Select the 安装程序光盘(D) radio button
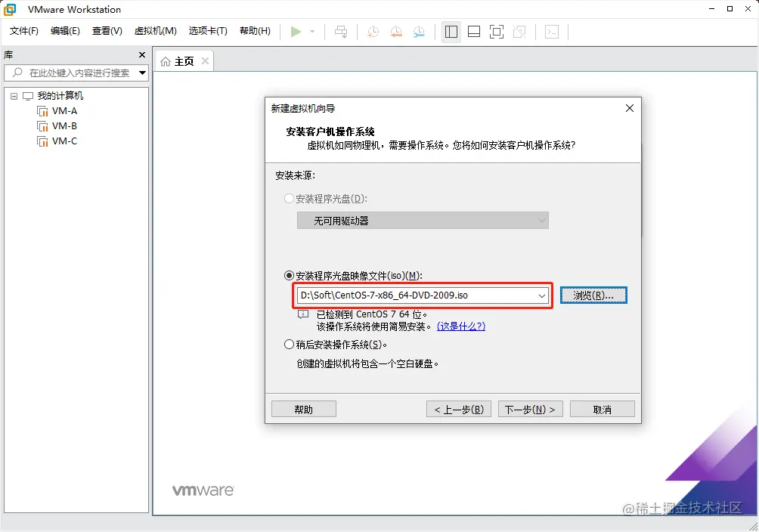Screen dimensions: 759x532 point(289,199)
